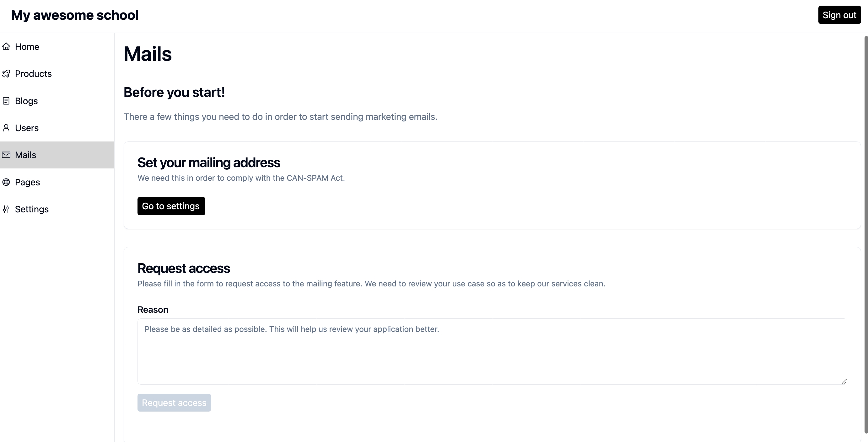Open Blogs via its document icon
The height and width of the screenshot is (442, 868).
pos(6,101)
